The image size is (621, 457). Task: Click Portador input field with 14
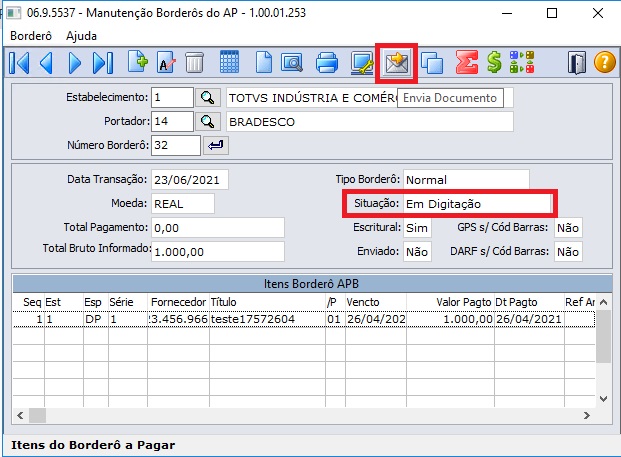point(172,121)
